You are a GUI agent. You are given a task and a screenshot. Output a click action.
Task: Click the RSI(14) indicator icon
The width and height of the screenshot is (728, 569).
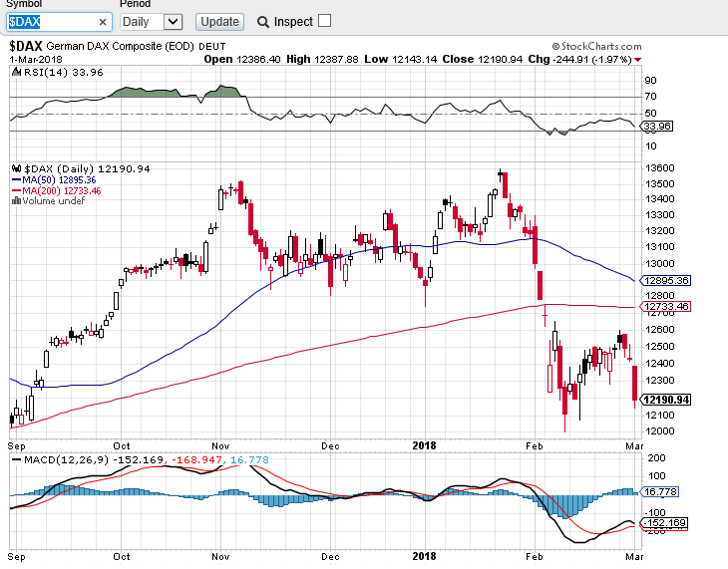(x=16, y=72)
